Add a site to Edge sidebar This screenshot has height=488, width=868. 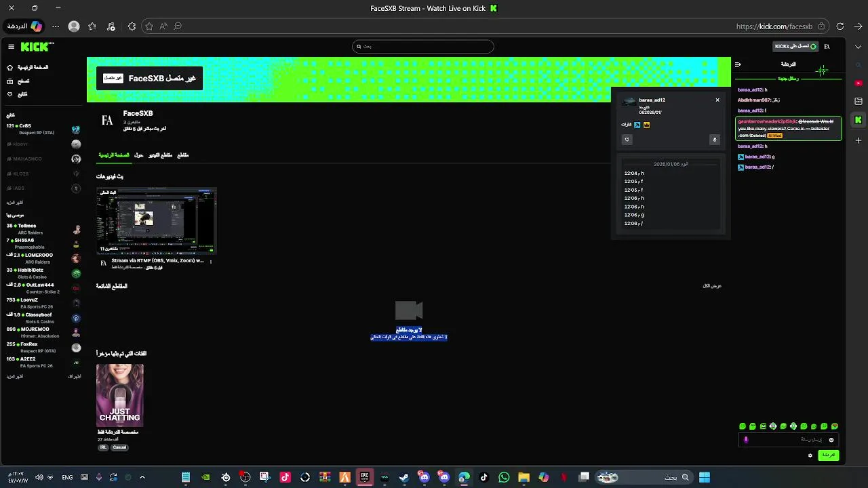859,140
